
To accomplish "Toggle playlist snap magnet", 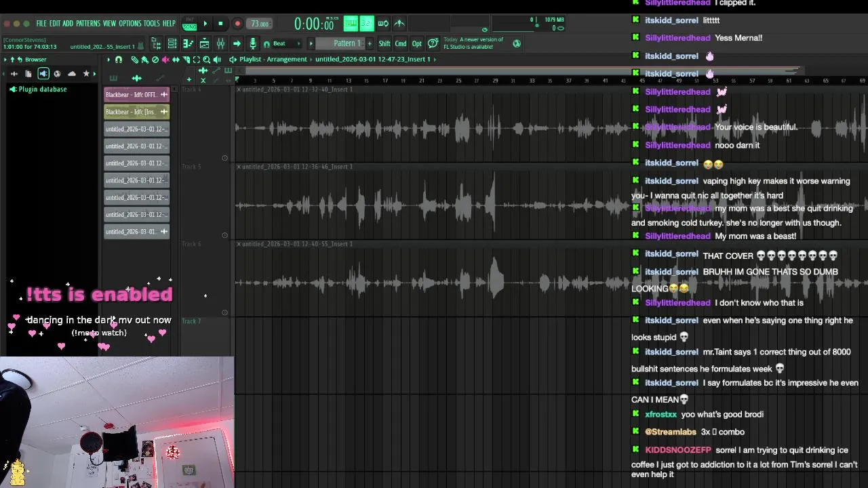I will pos(119,59).
